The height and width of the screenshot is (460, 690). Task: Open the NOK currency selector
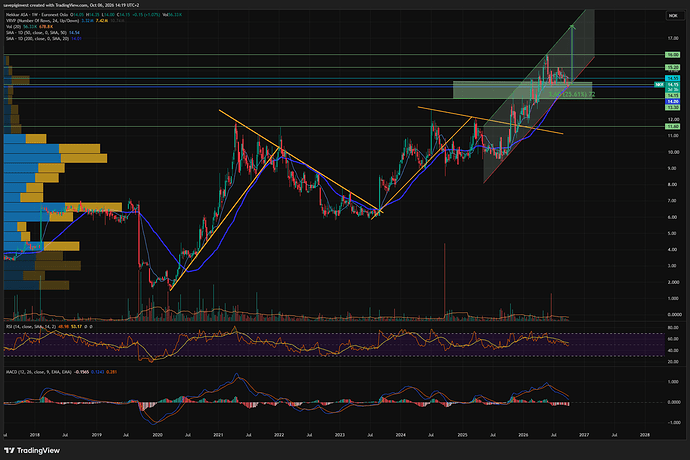[673, 16]
